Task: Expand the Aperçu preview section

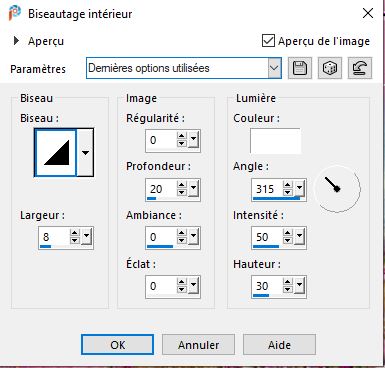Action: (x=16, y=41)
